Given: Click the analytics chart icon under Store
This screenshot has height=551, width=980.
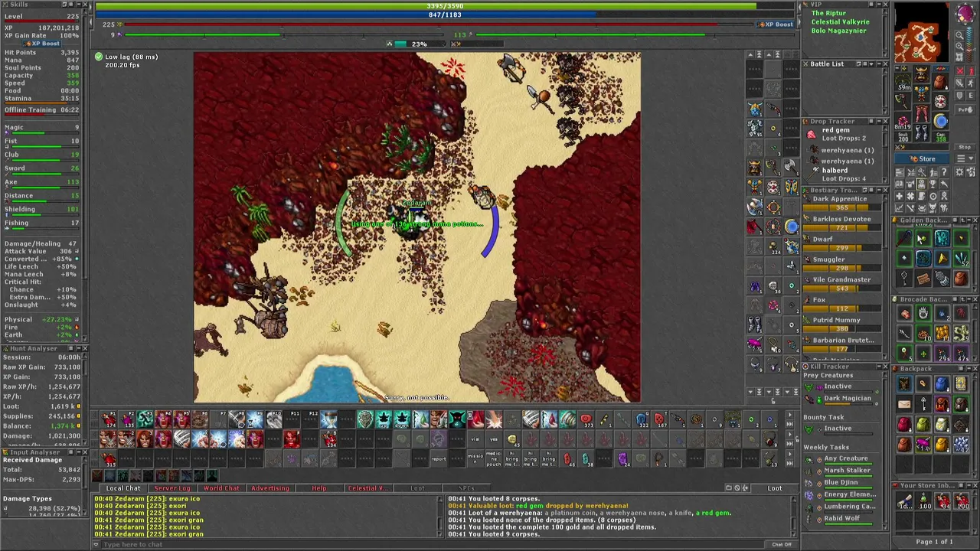Looking at the screenshot, I should 899,208.
